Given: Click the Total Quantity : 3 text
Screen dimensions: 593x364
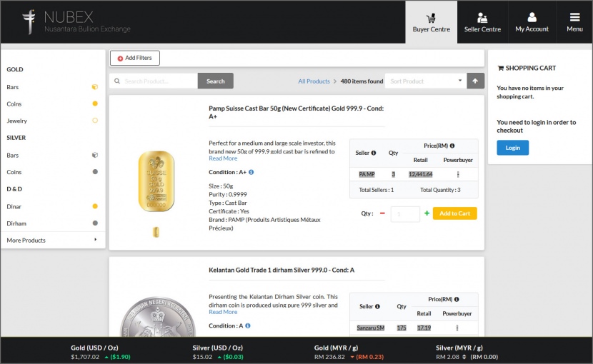Looking at the screenshot, I should 440,190.
